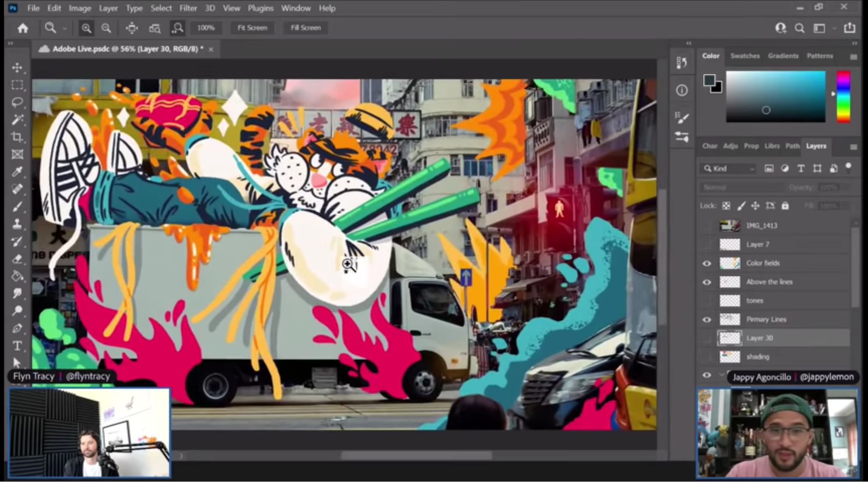Open the Filter menu
The image size is (868, 482).
pos(188,8)
